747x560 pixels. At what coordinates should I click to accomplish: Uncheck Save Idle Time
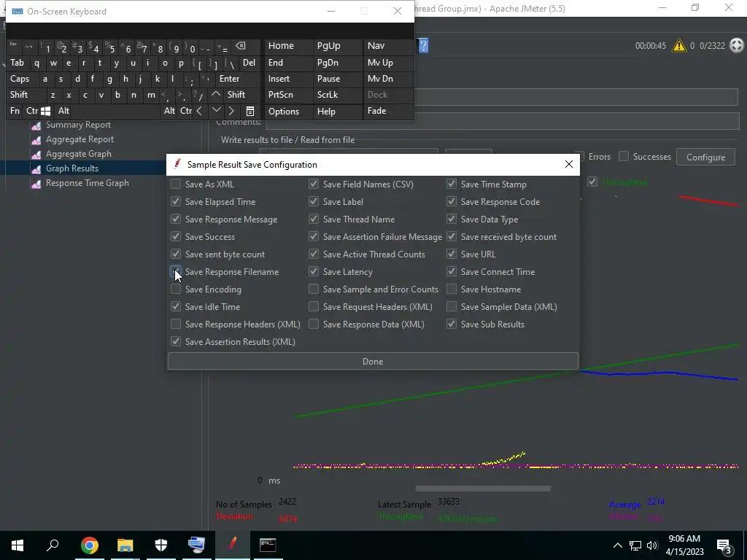(176, 307)
